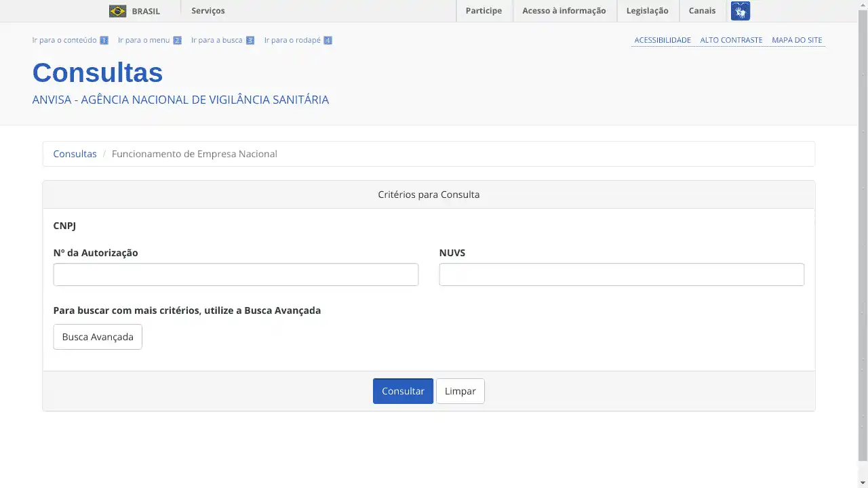
Task: Open the Participe menu item
Action: pyautogui.click(x=484, y=11)
